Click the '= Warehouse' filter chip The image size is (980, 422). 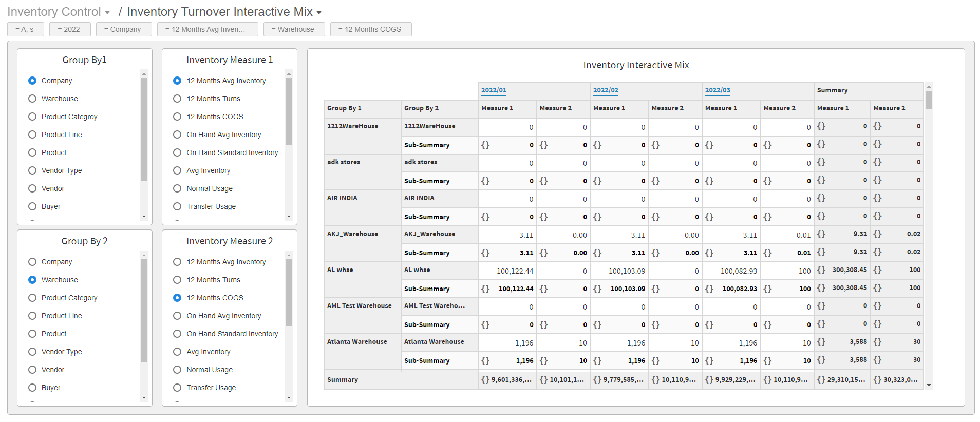(294, 29)
